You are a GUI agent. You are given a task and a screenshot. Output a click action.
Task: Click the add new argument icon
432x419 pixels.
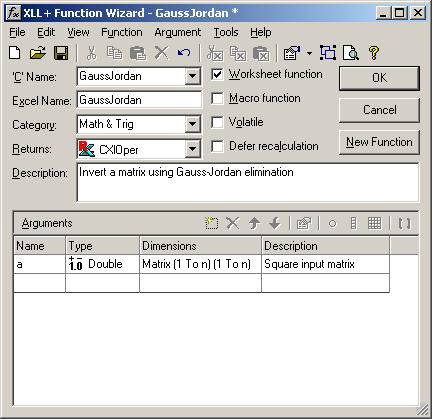[211, 223]
